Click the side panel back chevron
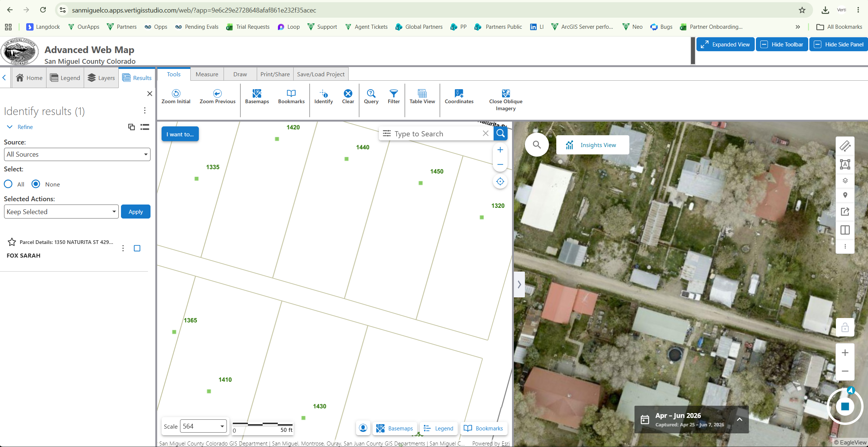This screenshot has width=868, height=447. pyautogui.click(x=4, y=77)
